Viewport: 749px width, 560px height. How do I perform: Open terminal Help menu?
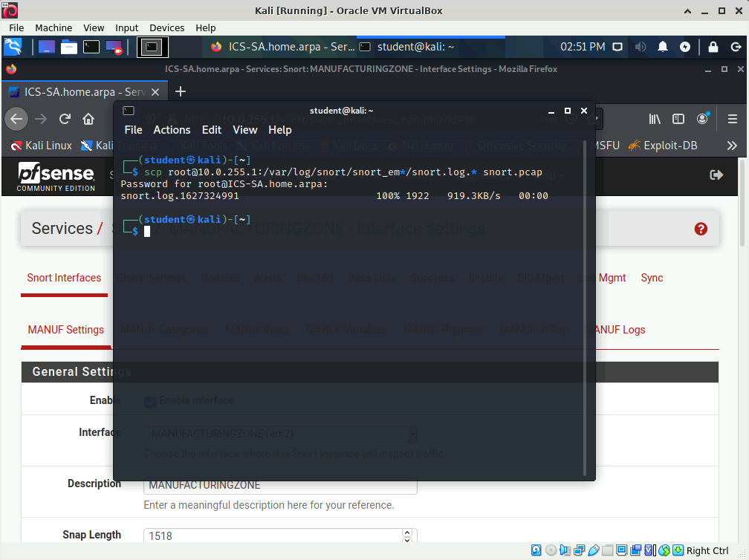coord(280,130)
